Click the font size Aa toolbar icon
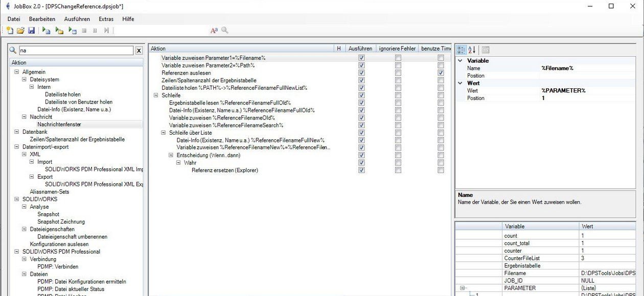The height and width of the screenshot is (296, 644). 214,31
